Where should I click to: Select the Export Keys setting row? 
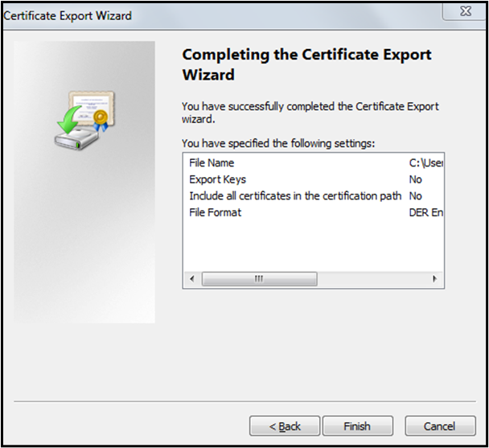pos(217,179)
